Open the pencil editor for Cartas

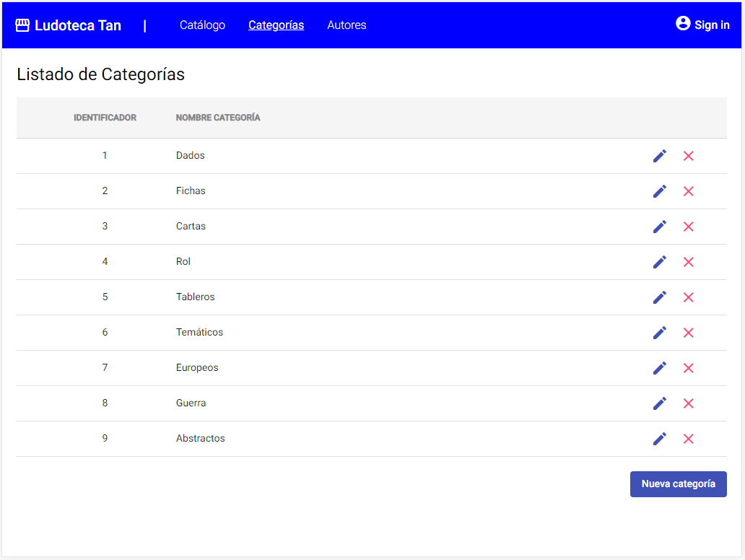(659, 226)
